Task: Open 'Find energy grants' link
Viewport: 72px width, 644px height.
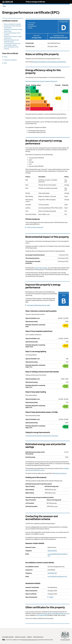Action: click(41, 436)
